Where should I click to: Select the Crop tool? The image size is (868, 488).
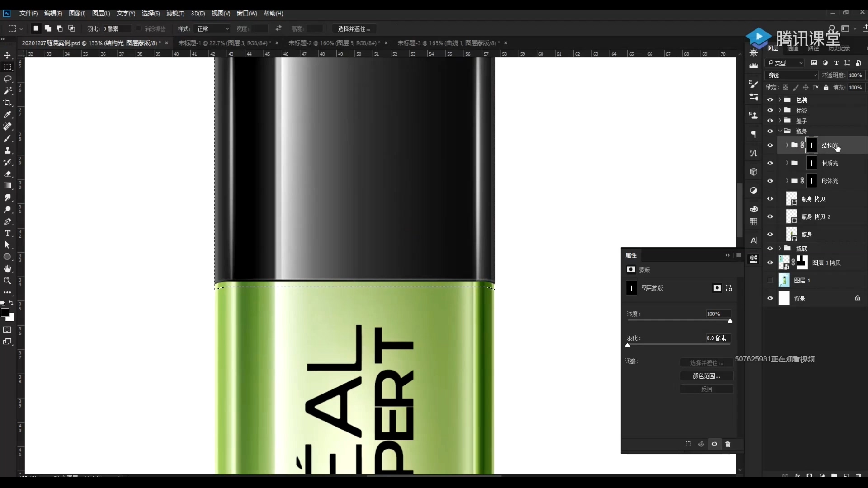click(x=7, y=103)
